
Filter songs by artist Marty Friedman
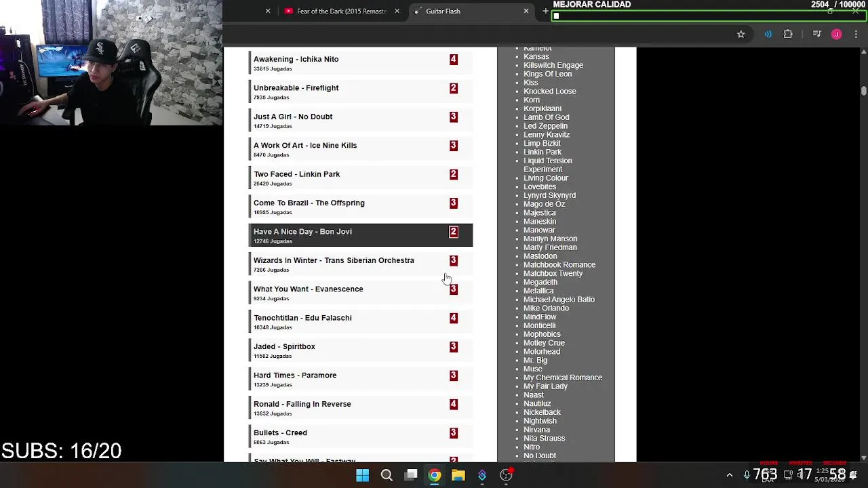pyautogui.click(x=550, y=247)
